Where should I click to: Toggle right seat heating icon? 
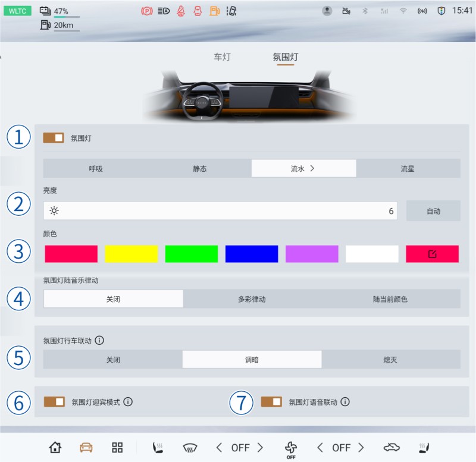coord(424,448)
